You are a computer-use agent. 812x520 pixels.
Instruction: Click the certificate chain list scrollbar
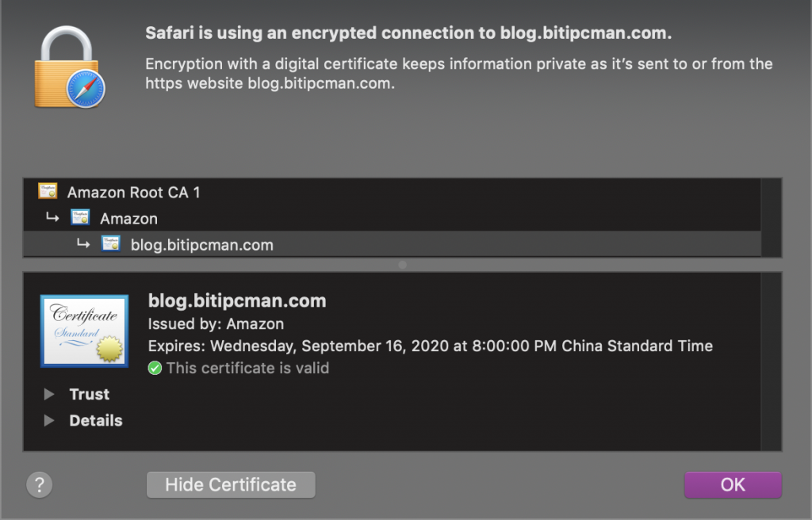coord(771,217)
